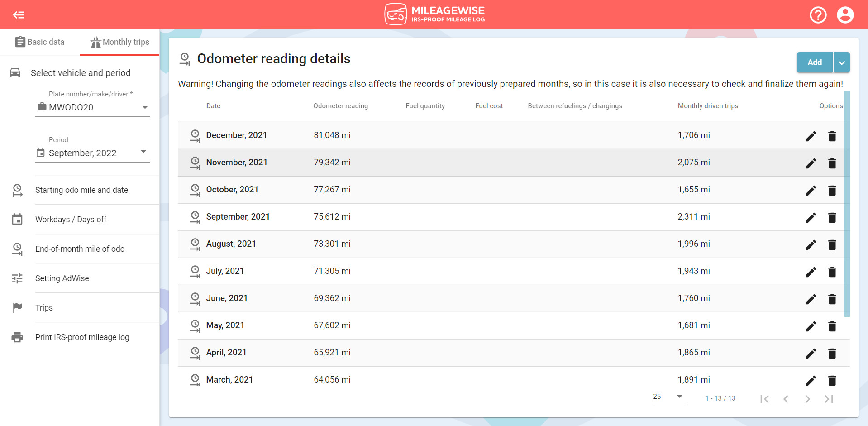Delete May, 2021 odometer reading

tap(832, 326)
